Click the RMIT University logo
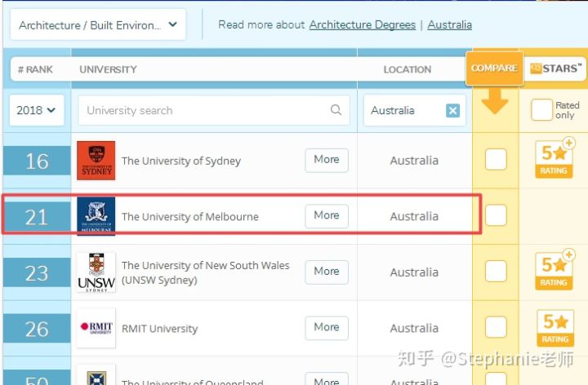 (96, 328)
